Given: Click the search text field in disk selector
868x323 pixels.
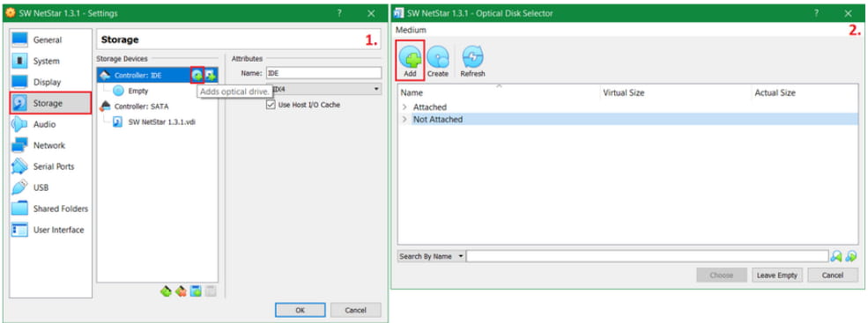Looking at the screenshot, I should coord(647,257).
